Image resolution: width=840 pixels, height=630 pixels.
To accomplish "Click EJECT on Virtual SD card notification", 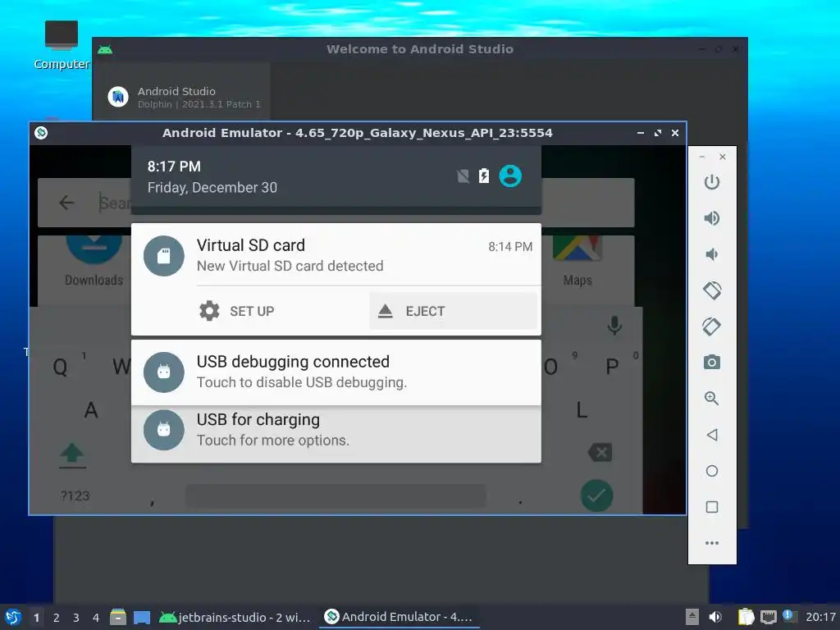I will pyautogui.click(x=453, y=311).
